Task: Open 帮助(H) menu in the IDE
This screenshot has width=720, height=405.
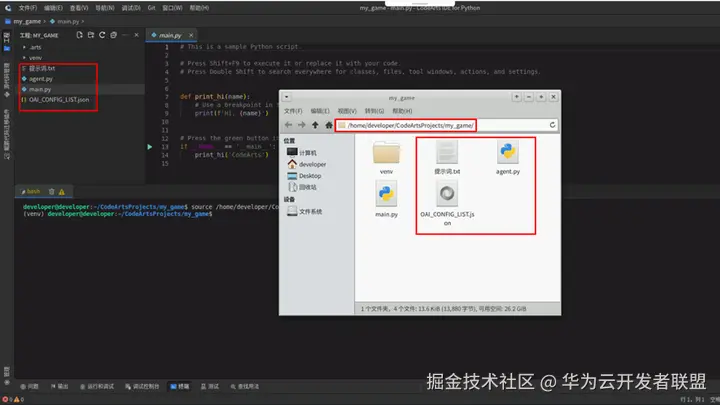Action: (x=199, y=8)
